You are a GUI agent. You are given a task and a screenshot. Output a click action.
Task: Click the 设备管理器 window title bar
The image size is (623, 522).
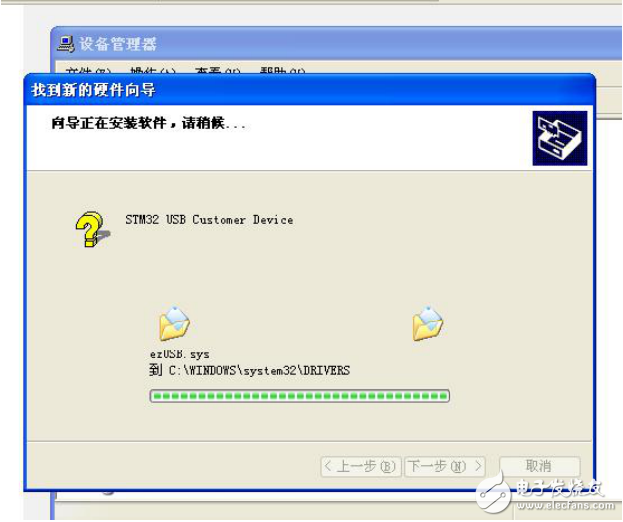coord(337,44)
